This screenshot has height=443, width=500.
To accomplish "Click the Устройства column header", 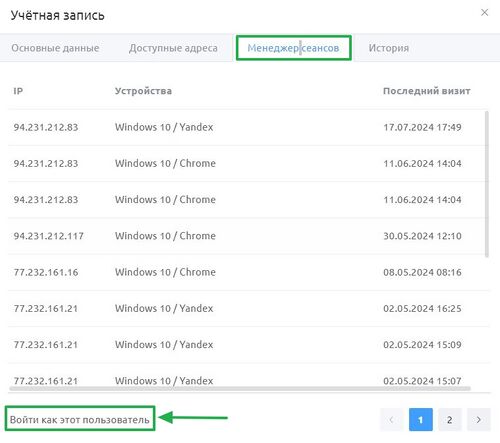I will click(x=143, y=91).
